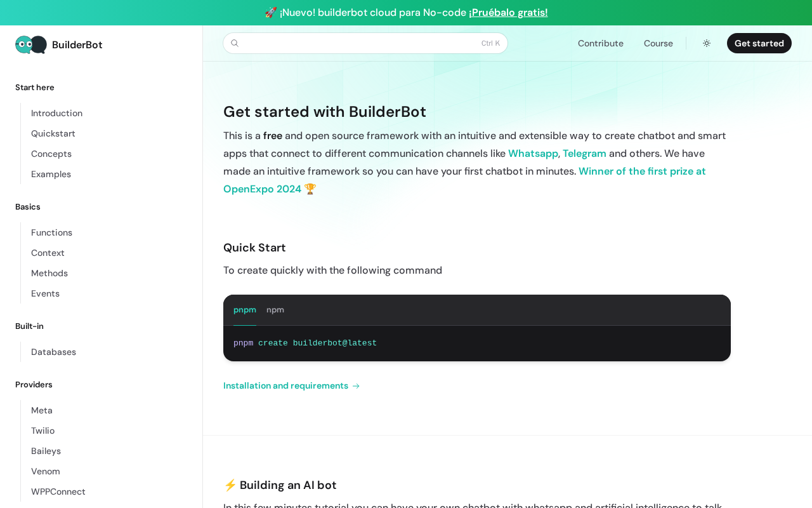Image resolution: width=812 pixels, height=508 pixels.
Task: Open the Whatsapp link
Action: pyautogui.click(x=533, y=154)
